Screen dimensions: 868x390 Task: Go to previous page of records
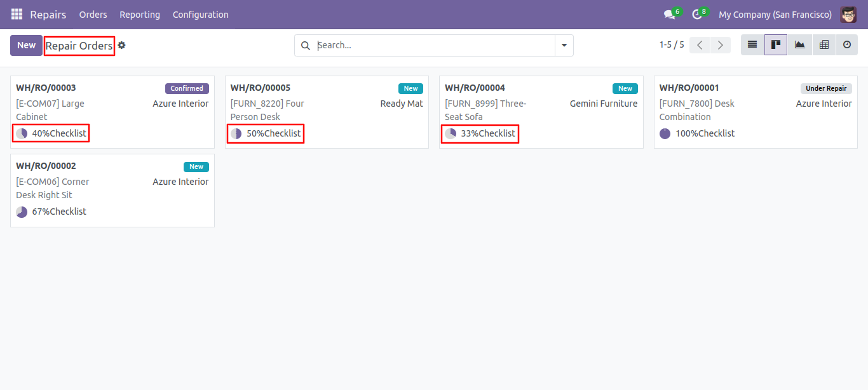(x=700, y=45)
